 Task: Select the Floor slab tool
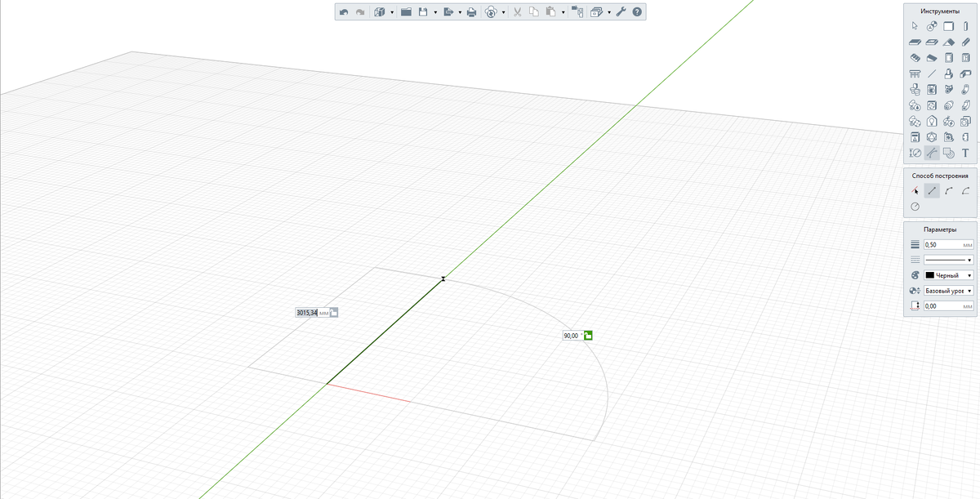[x=915, y=42]
